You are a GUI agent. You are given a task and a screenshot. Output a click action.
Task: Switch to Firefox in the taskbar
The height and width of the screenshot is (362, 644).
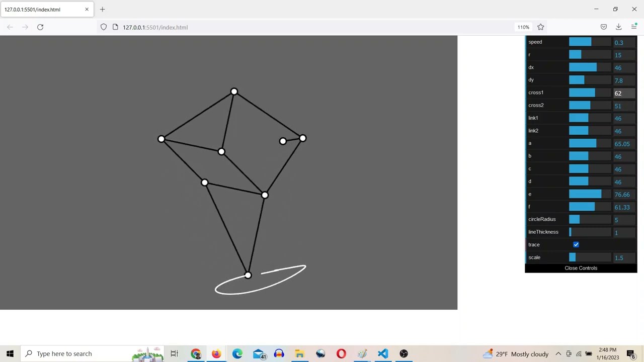[x=216, y=353]
